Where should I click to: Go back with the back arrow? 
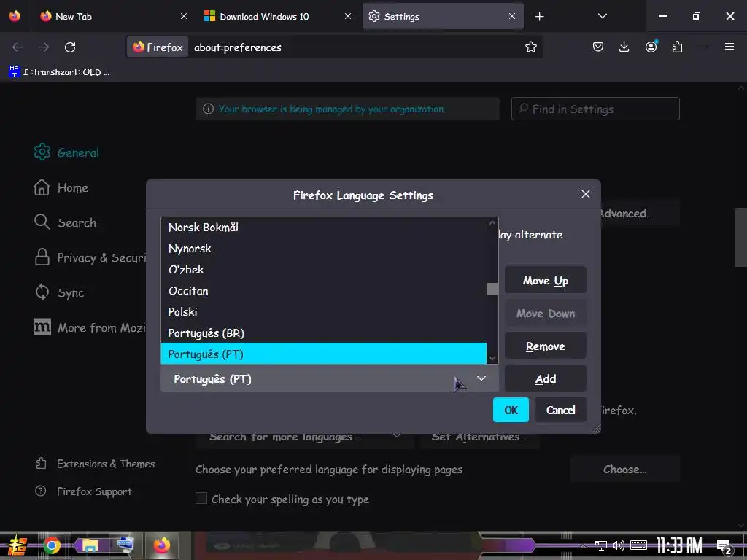(x=18, y=47)
